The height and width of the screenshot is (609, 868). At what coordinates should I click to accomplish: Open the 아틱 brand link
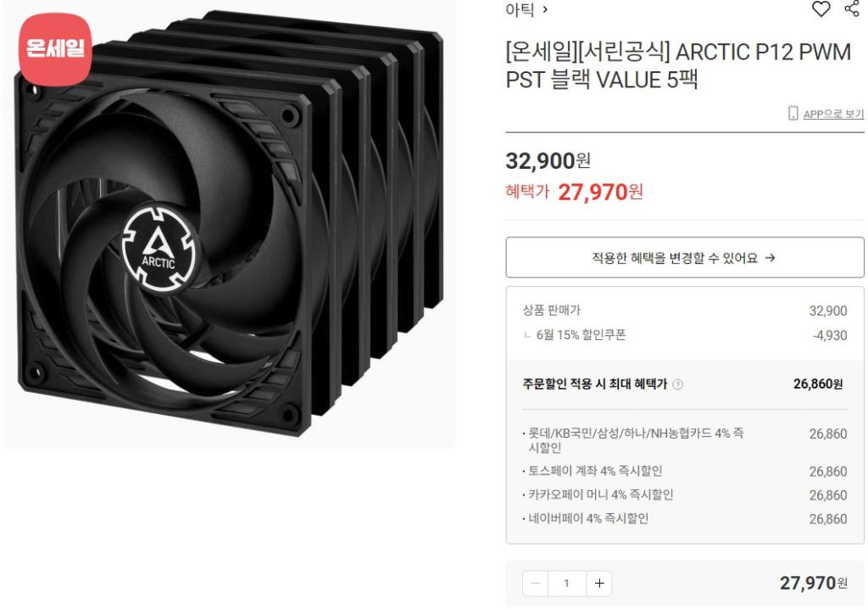pos(520,9)
